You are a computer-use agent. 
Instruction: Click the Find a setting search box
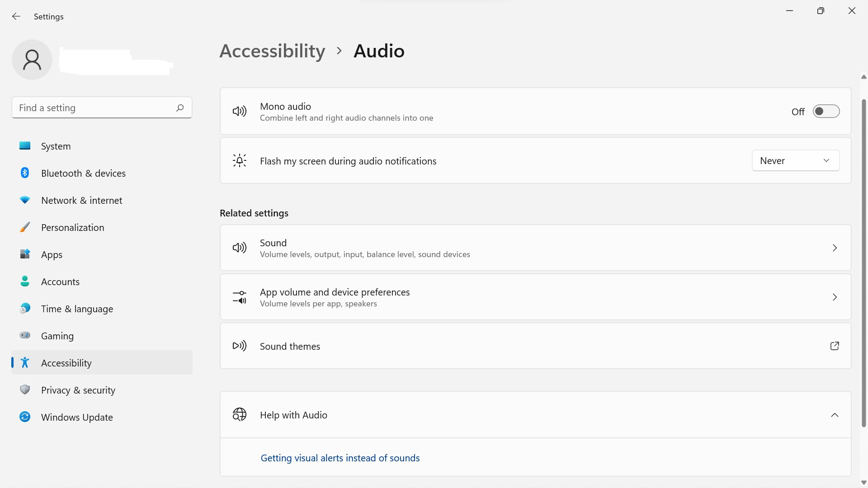102,108
